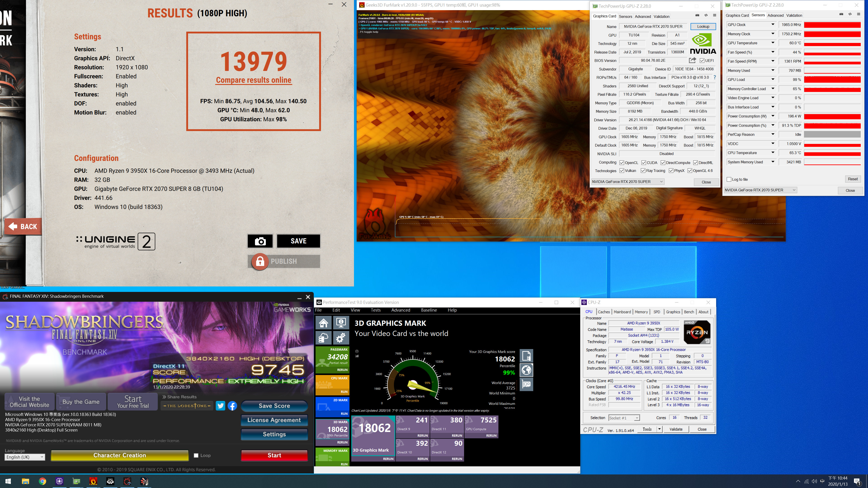This screenshot has height=488, width=868.
Task: Toggle the Ray Tracing checkbox in GPU-Z
Action: 643,171
